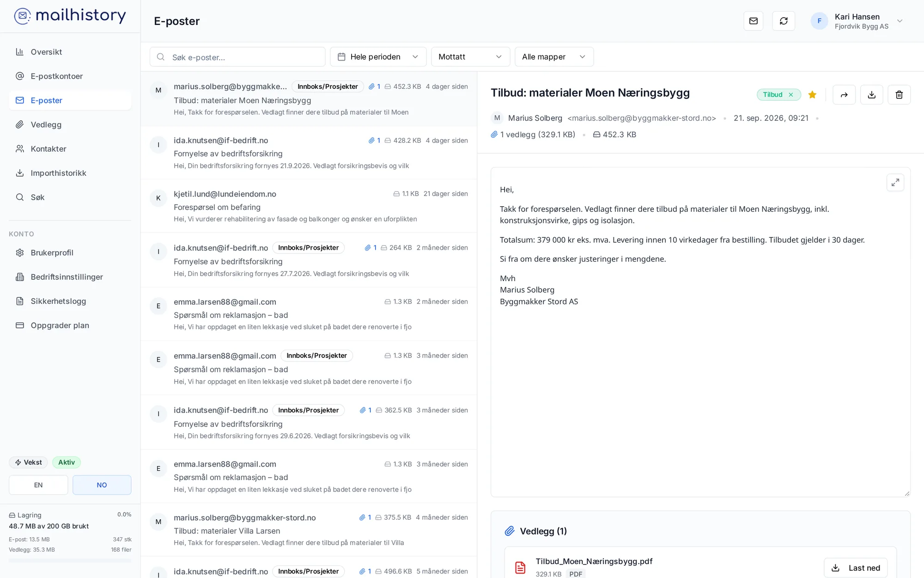Open the Alle mapper folder dropdown
Screen dimensions: 924x578
pos(554,57)
